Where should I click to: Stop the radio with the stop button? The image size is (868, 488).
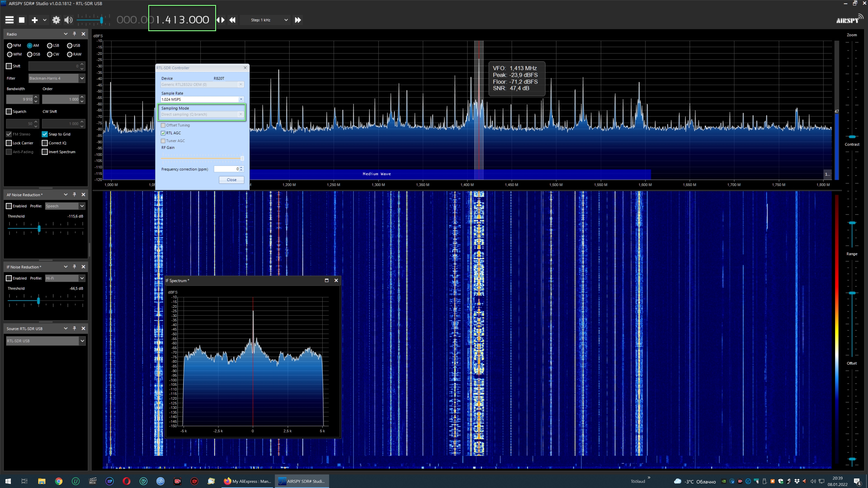(x=21, y=20)
